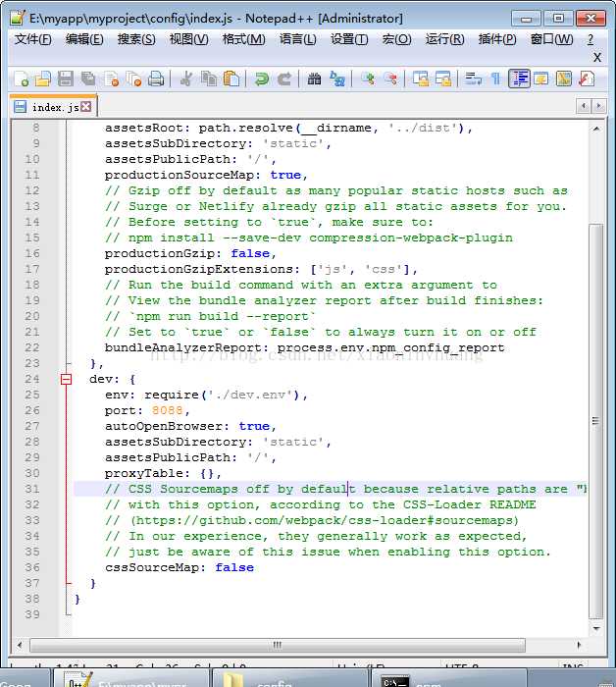Viewport: 616px width, 687px height.
Task: Click port value 8088
Action: point(168,410)
